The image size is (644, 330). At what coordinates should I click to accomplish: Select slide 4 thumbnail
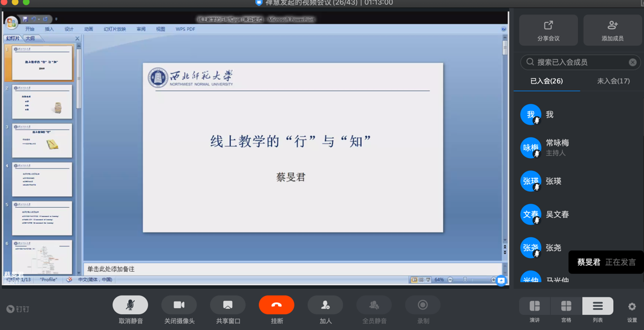point(42,179)
